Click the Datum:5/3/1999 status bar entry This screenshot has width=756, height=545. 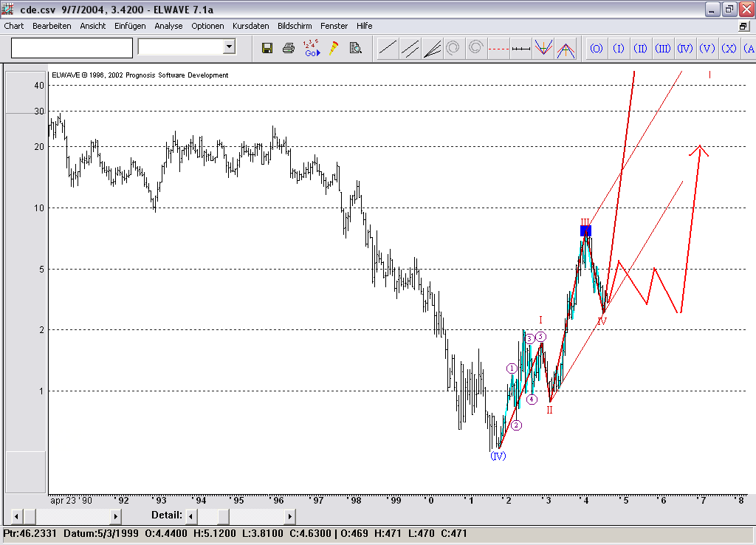tap(100, 533)
